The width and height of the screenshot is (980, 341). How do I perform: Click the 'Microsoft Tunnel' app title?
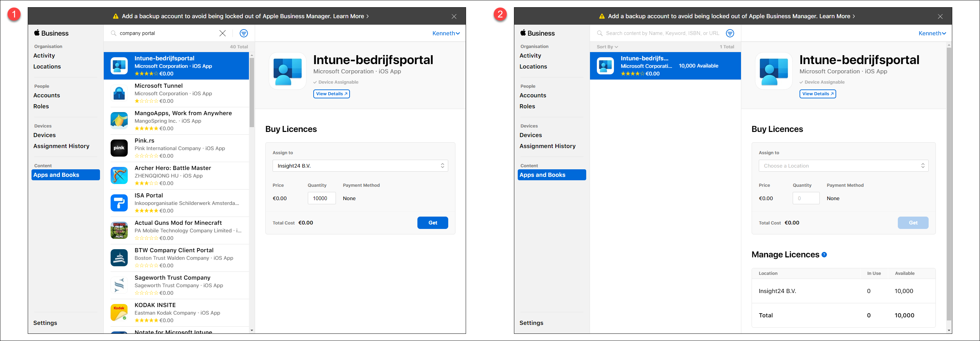tap(159, 86)
